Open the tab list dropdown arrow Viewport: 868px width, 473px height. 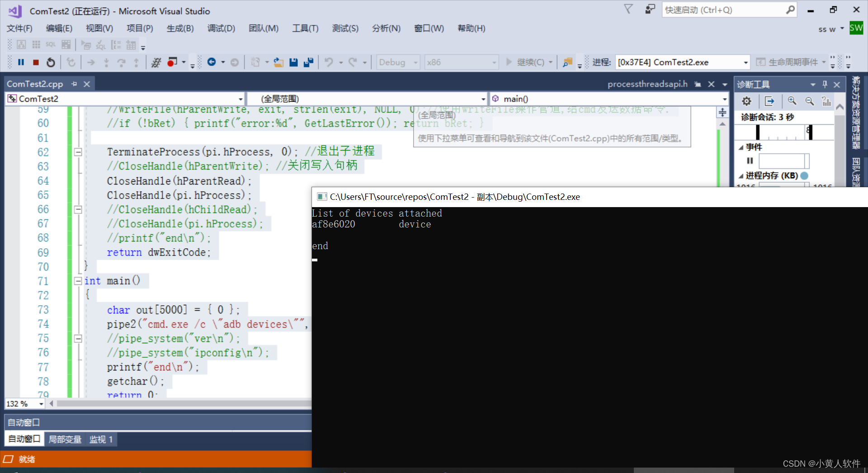coord(725,85)
